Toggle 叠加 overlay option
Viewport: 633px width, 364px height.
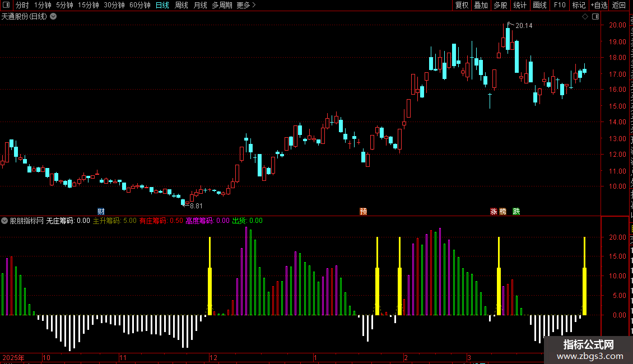pyautogui.click(x=481, y=5)
